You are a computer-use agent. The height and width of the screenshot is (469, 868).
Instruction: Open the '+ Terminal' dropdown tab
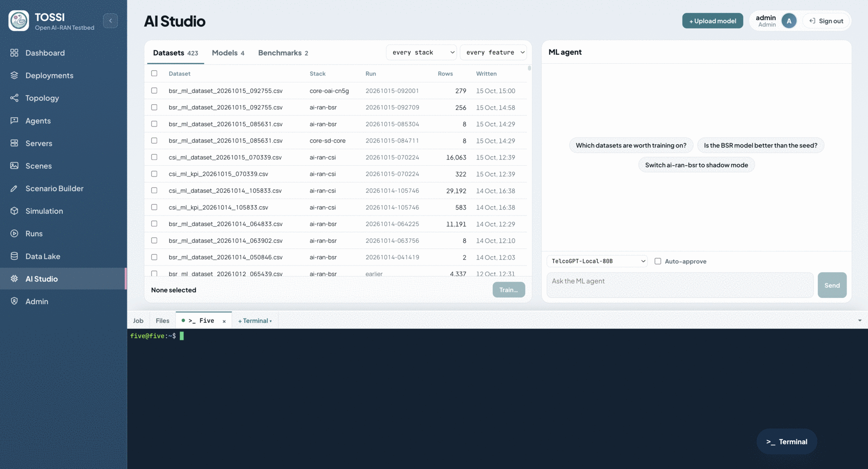255,321
